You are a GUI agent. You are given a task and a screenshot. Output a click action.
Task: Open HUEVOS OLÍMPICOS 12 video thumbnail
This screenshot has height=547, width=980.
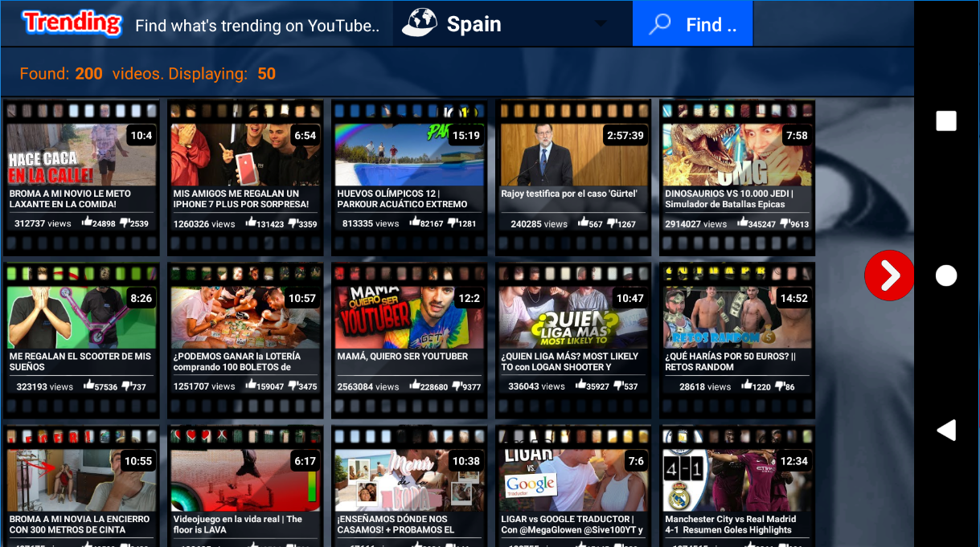click(x=409, y=155)
